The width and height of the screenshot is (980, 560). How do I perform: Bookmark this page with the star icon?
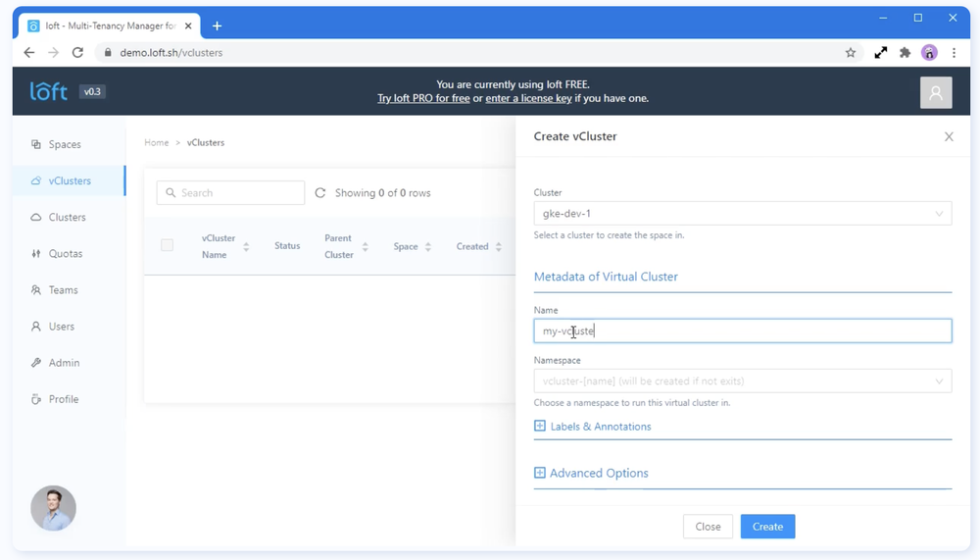850,53
